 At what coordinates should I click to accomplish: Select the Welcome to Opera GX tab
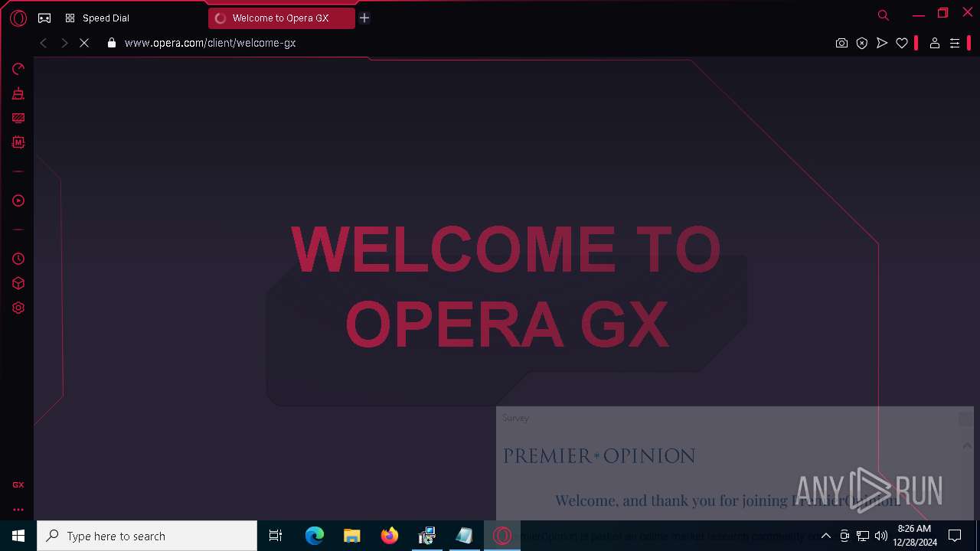pos(281,18)
